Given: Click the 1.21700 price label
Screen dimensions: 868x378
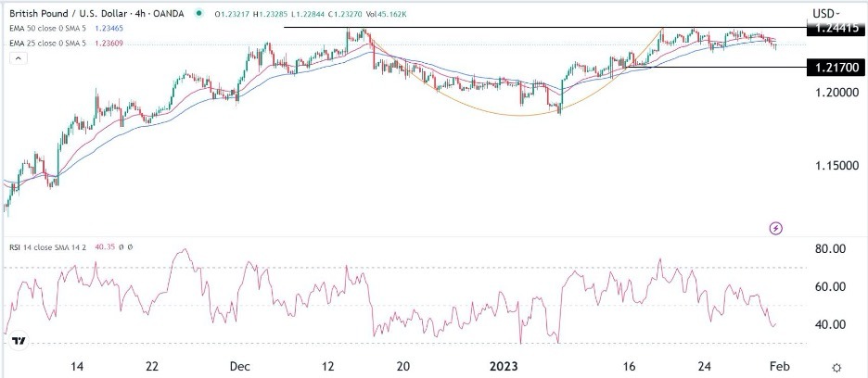Looking at the screenshot, I should click(836, 68).
